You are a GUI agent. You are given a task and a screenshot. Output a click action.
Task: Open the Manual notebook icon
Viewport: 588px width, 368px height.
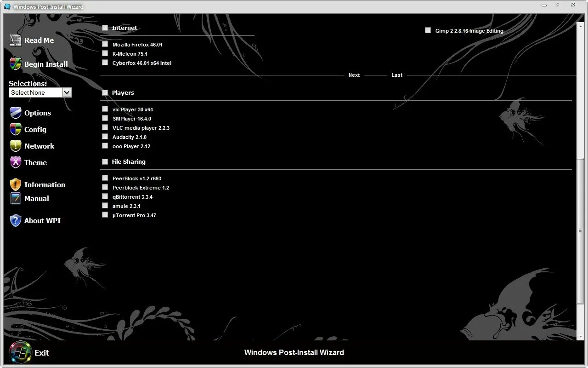(16, 198)
